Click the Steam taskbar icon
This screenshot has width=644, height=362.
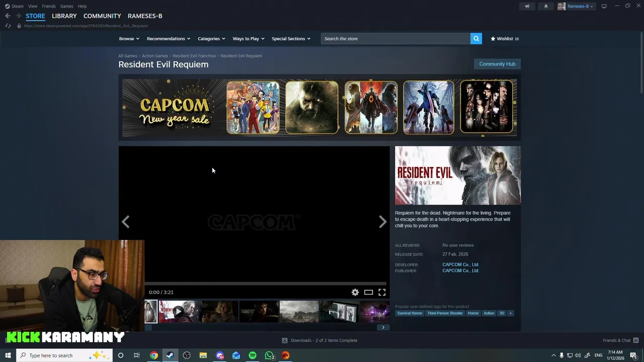point(170,355)
